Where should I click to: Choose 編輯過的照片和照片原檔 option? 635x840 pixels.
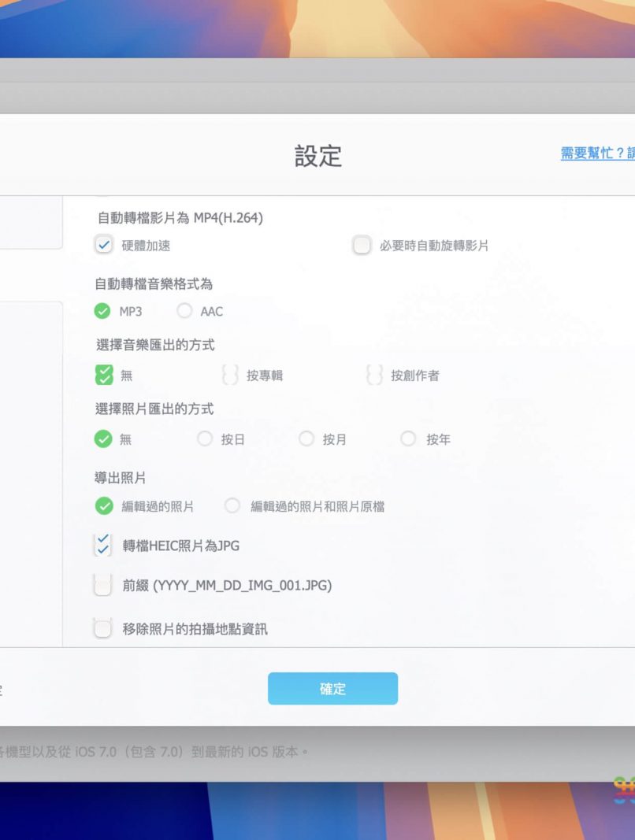pyautogui.click(x=232, y=506)
